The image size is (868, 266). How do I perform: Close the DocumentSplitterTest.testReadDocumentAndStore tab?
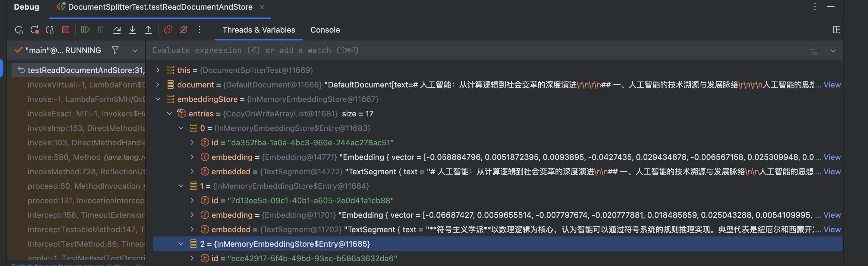pyautogui.click(x=262, y=7)
